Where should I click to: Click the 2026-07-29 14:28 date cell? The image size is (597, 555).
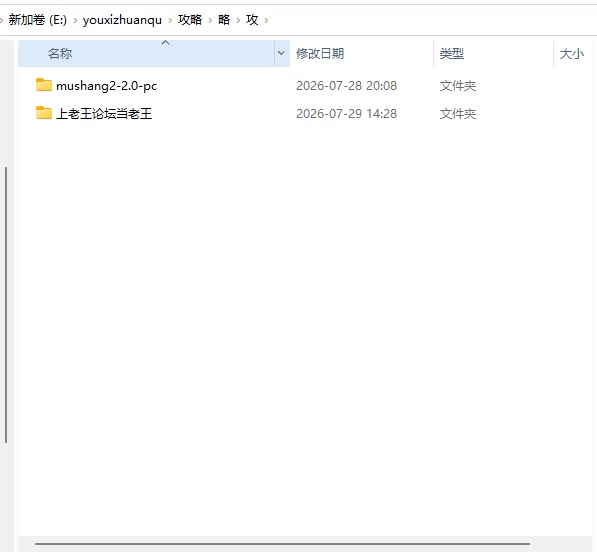(346, 113)
